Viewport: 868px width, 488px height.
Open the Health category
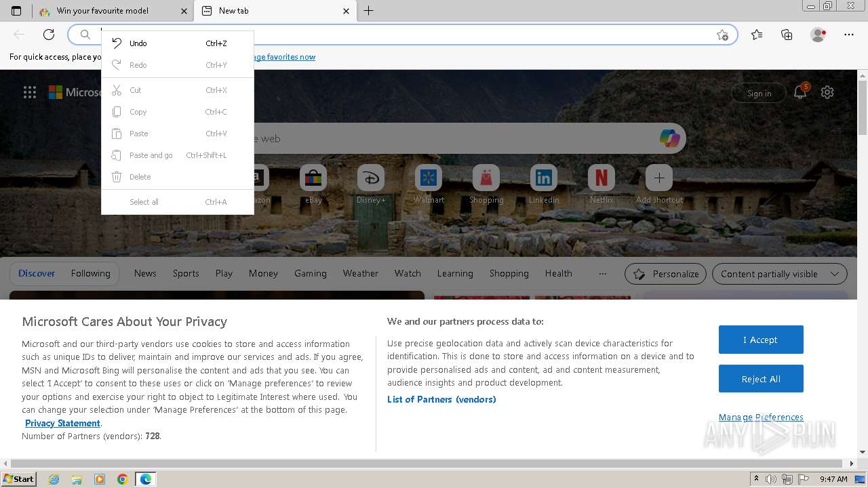click(x=558, y=273)
